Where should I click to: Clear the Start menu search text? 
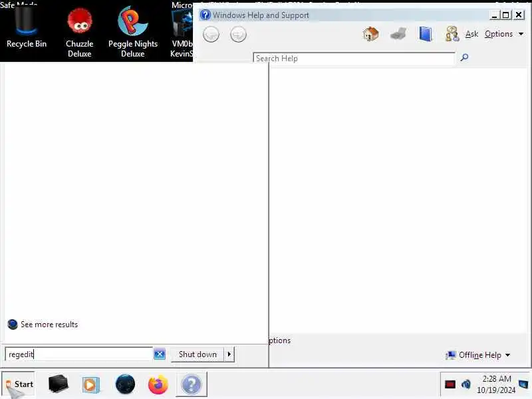coord(160,354)
